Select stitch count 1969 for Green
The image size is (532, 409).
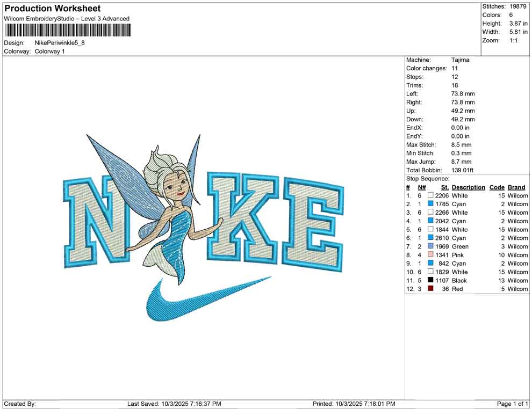442,247
